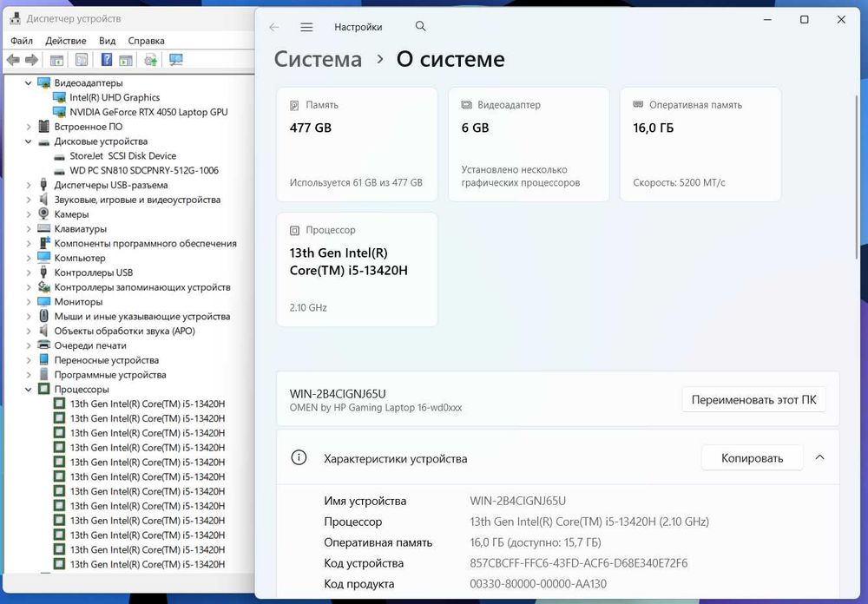Image resolution: width=868 pixels, height=604 pixels.
Task: Click the Back arrow in Device Manager toolbar
Action: [13, 60]
